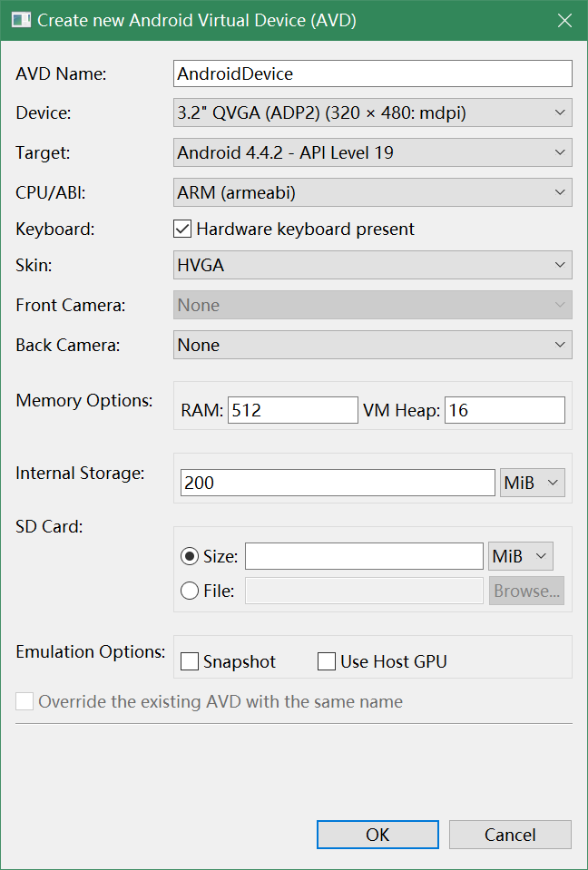
Task: Click the AVD Name text field
Action: click(x=372, y=73)
